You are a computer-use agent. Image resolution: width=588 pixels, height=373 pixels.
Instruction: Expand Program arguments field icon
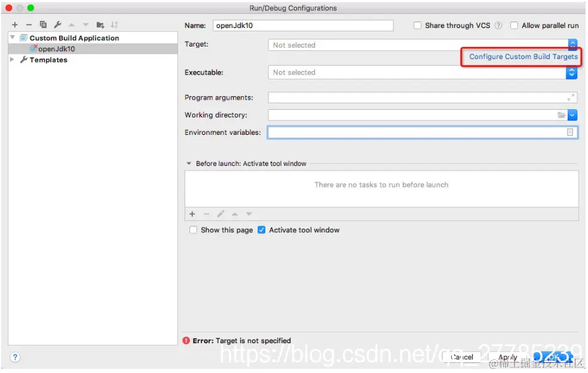571,97
